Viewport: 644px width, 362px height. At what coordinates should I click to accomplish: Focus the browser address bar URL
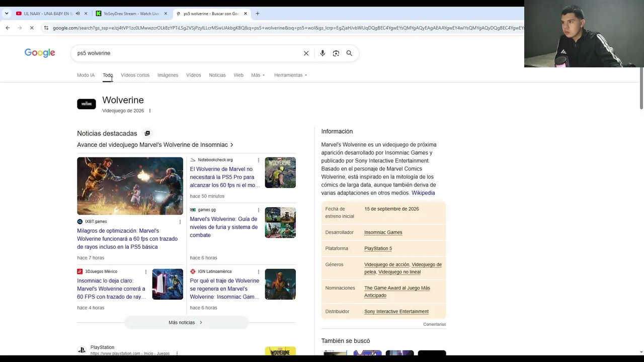pos(288,28)
